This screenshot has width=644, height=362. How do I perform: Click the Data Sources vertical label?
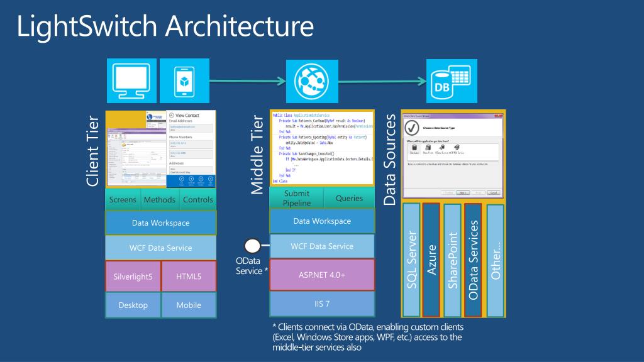389,160
